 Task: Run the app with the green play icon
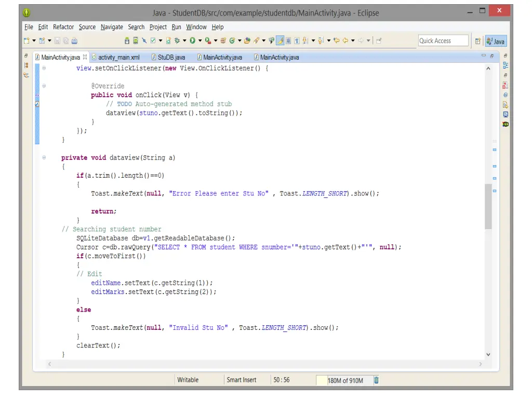tap(192, 41)
